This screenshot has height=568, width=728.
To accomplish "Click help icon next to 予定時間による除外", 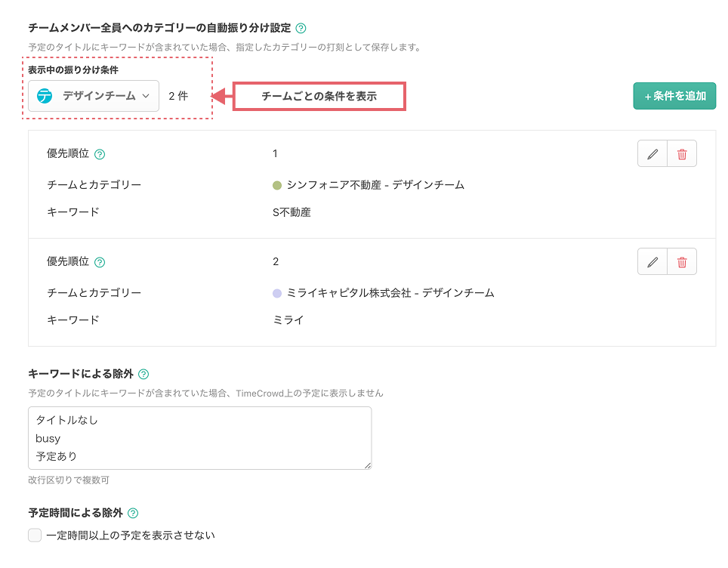I will (133, 514).
